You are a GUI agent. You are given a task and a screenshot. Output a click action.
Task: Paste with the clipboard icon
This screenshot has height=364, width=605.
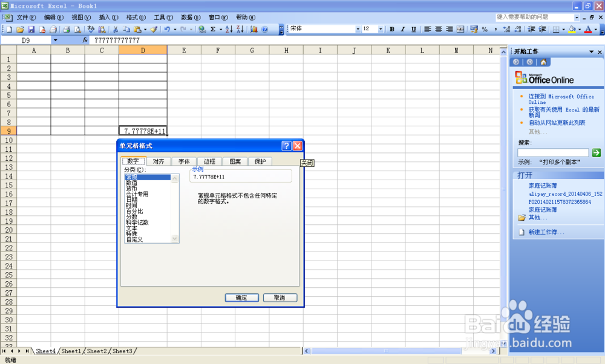(x=137, y=29)
